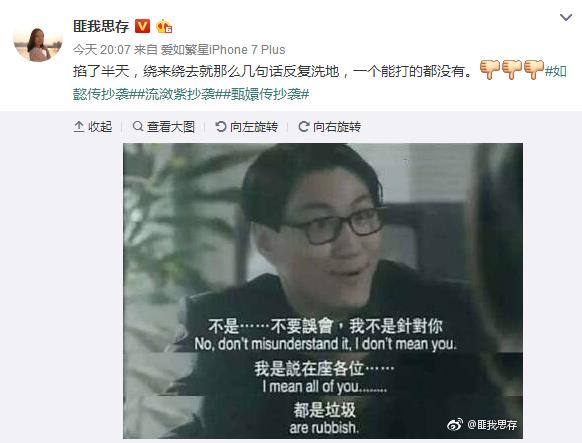Click the expanded movie still image

[323, 291]
